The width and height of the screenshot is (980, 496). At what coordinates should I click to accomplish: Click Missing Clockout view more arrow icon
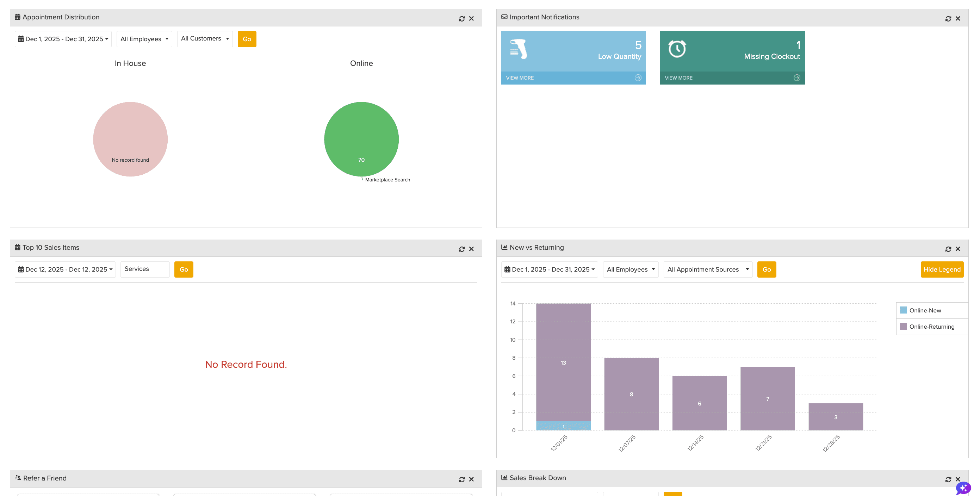point(796,77)
